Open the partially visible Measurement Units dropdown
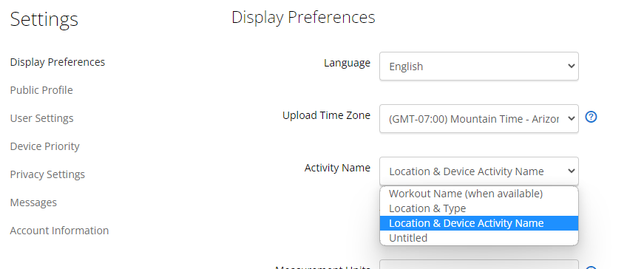 (479, 265)
